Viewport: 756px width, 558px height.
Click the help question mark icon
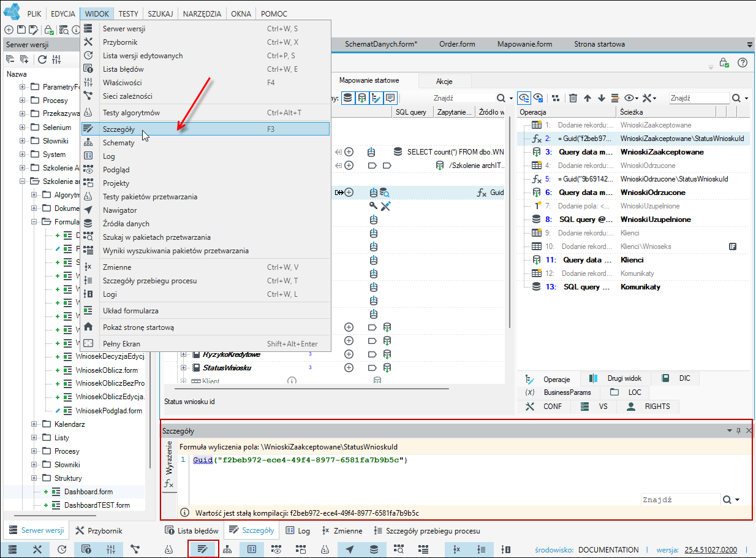(x=743, y=63)
